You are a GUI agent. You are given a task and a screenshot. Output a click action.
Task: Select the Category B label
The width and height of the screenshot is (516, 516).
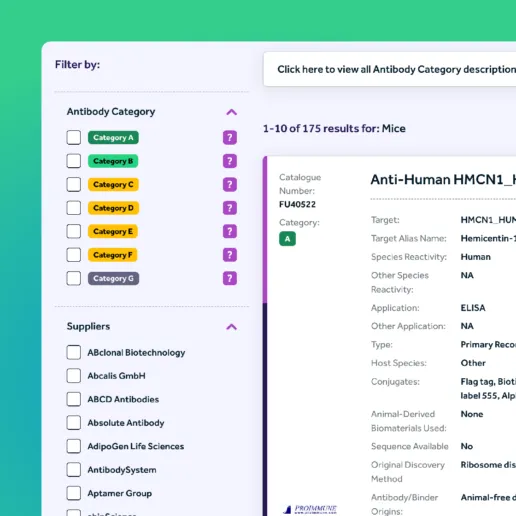113,161
